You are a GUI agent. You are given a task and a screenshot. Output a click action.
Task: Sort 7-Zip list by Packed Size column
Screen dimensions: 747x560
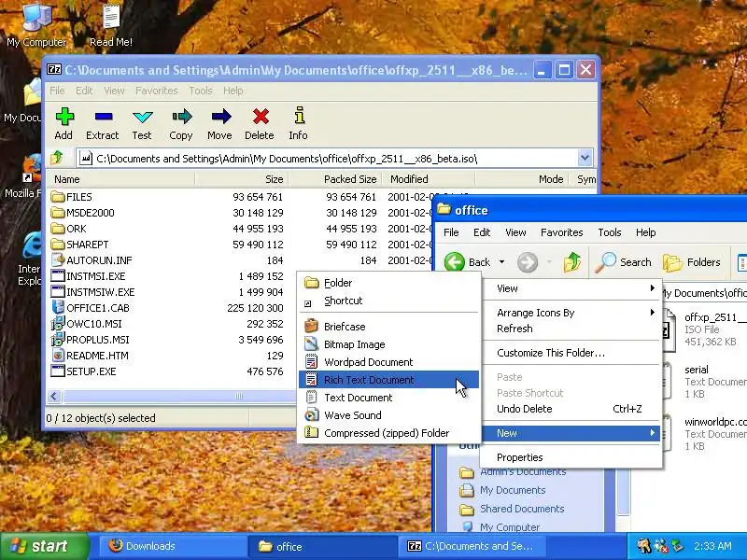336,179
